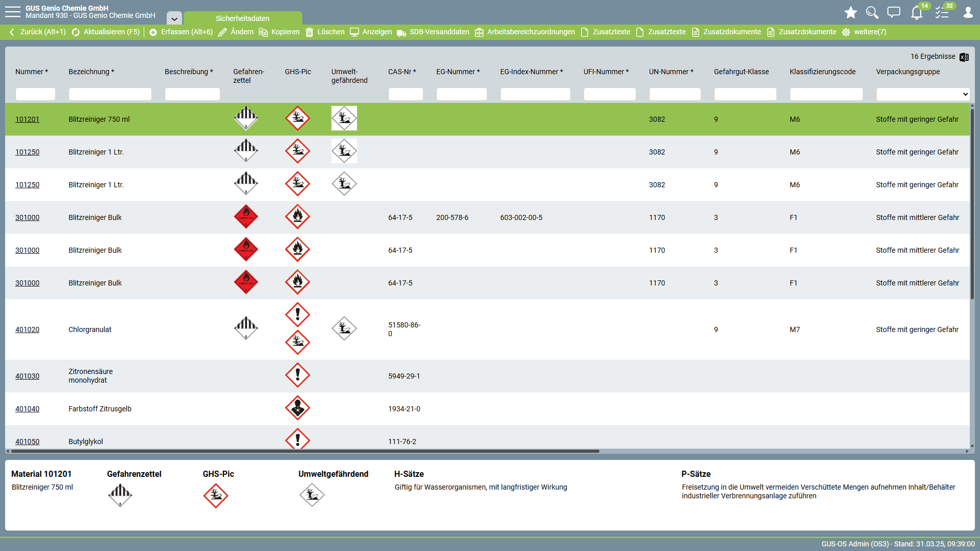
Task: Click the CAS-Nr filter field
Action: coord(406,94)
